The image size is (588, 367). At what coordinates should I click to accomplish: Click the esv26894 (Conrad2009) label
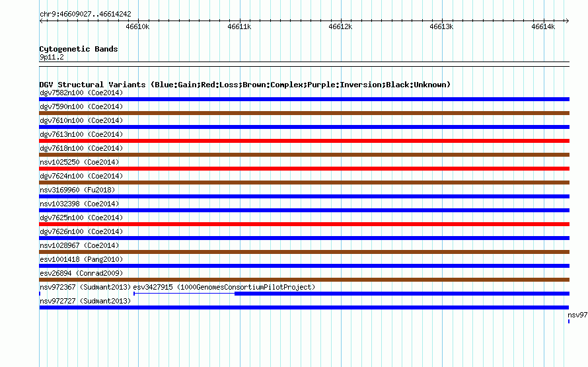(81, 273)
